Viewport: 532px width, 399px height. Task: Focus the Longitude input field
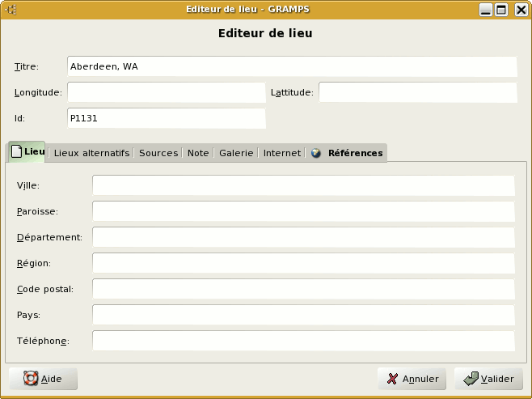click(166, 92)
